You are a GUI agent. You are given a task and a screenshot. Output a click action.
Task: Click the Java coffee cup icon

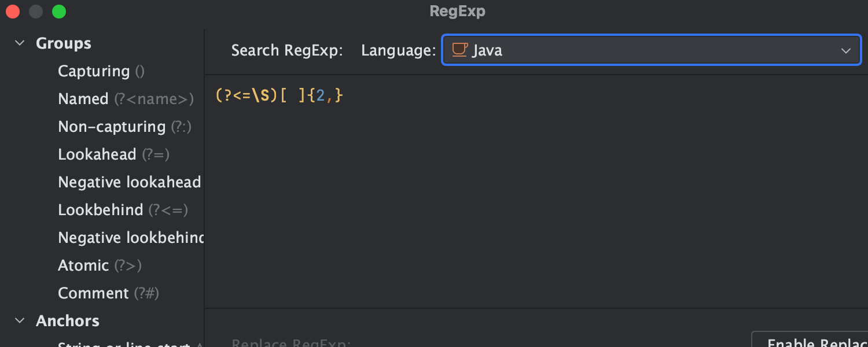click(x=459, y=50)
